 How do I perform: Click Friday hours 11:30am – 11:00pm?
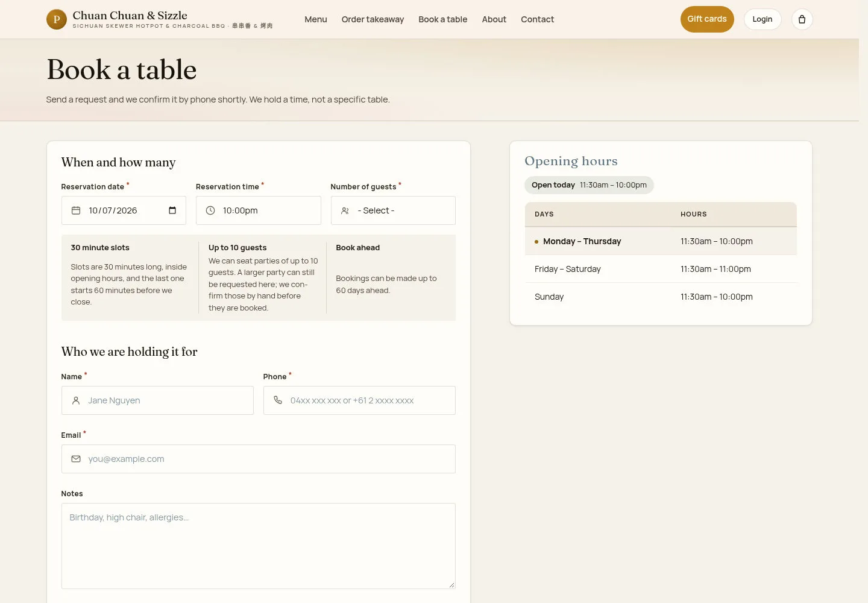(x=715, y=269)
